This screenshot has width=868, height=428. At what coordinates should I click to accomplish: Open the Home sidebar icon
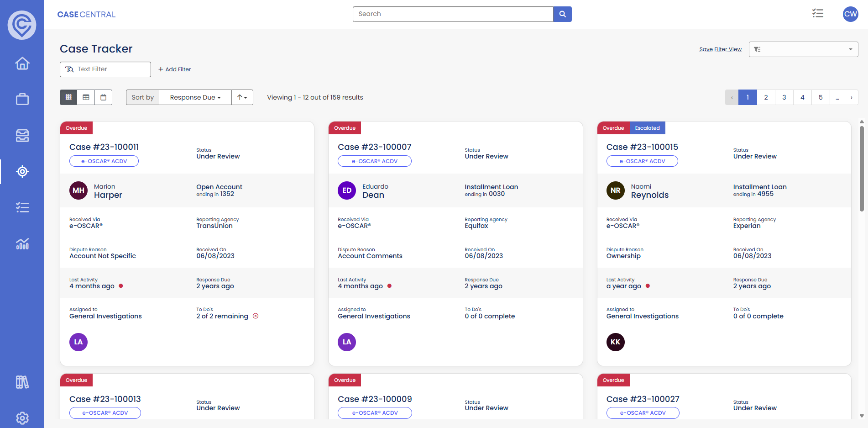click(x=22, y=63)
